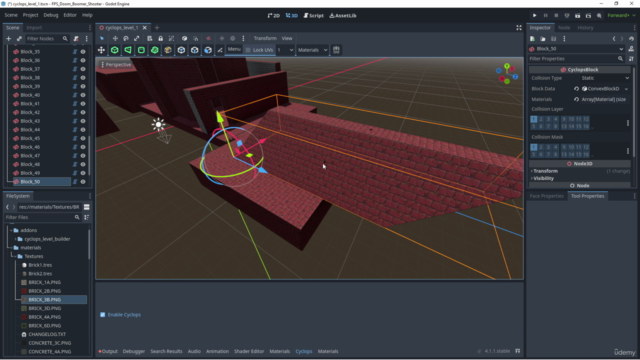
Task: Switch to the Import tab
Action: point(34,28)
